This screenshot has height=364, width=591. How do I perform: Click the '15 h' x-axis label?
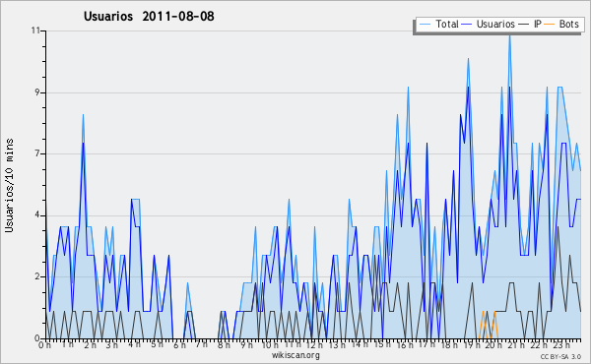point(382,344)
